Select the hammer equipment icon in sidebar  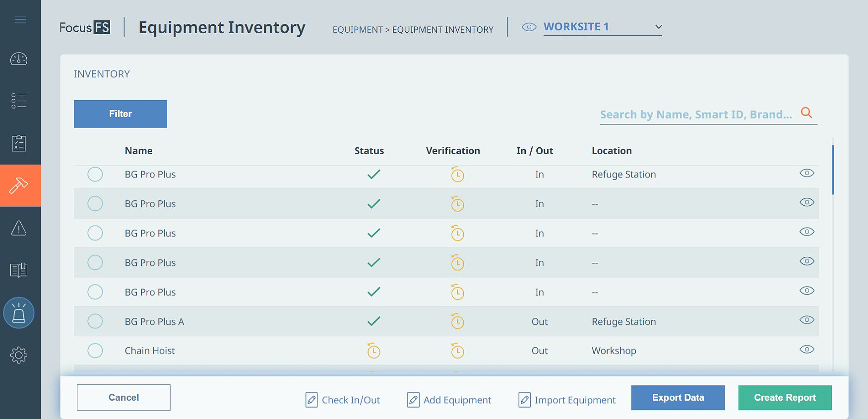(19, 185)
